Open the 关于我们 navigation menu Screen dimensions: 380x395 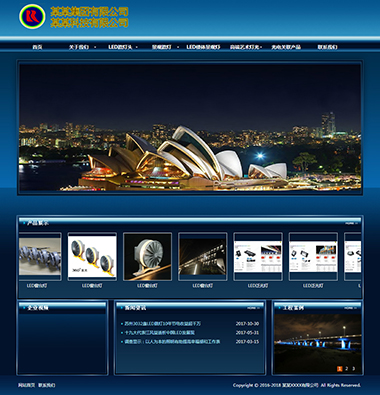[79, 47]
